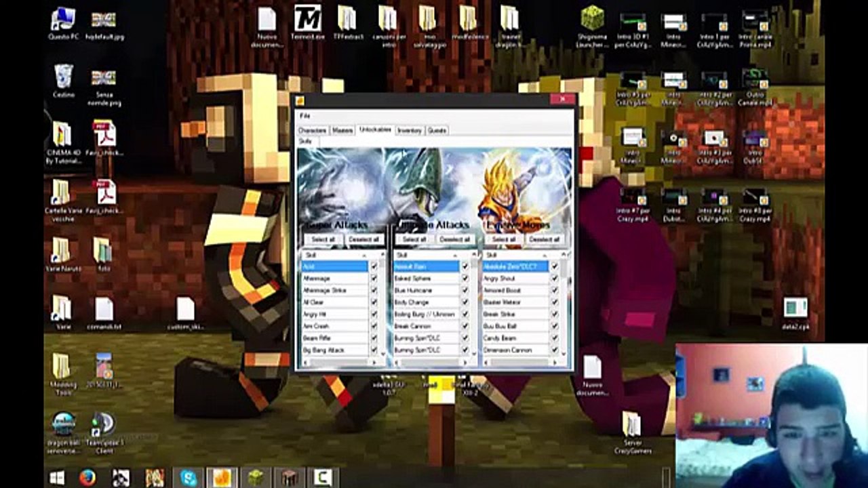Open comandi.txt text file icon
The height and width of the screenshot is (488, 868).
(x=104, y=313)
